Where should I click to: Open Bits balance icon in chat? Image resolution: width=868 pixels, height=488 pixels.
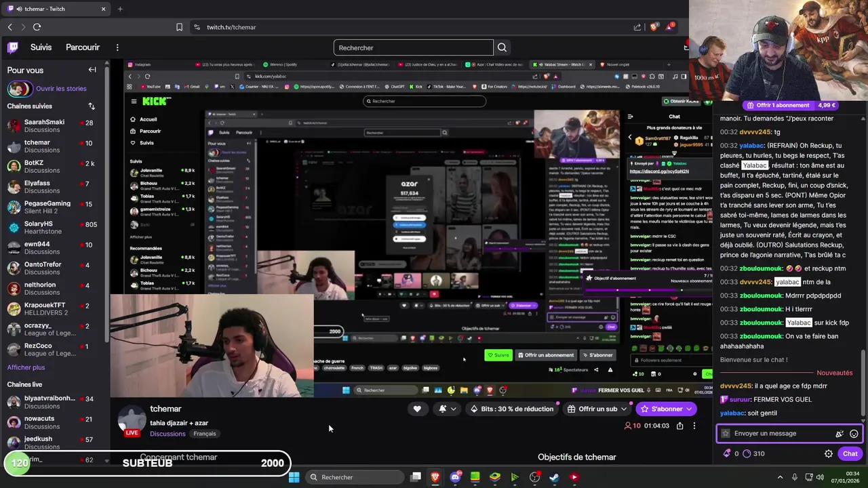tap(732, 453)
